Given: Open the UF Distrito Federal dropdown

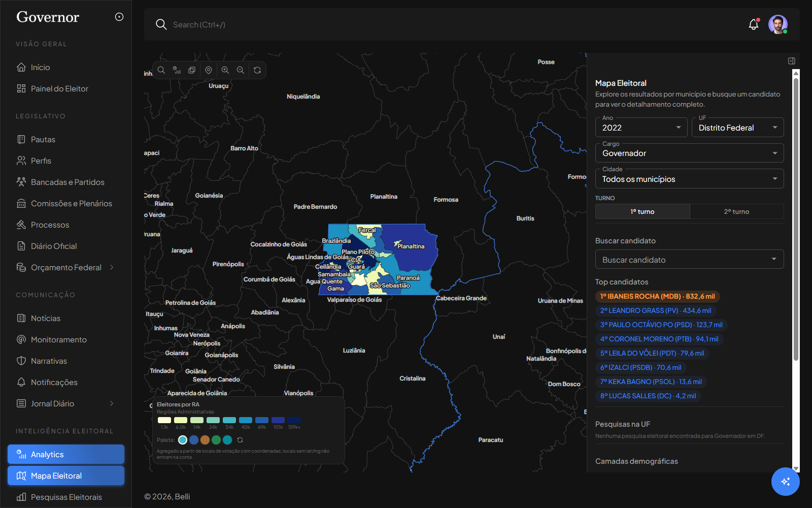Looking at the screenshot, I should (738, 128).
